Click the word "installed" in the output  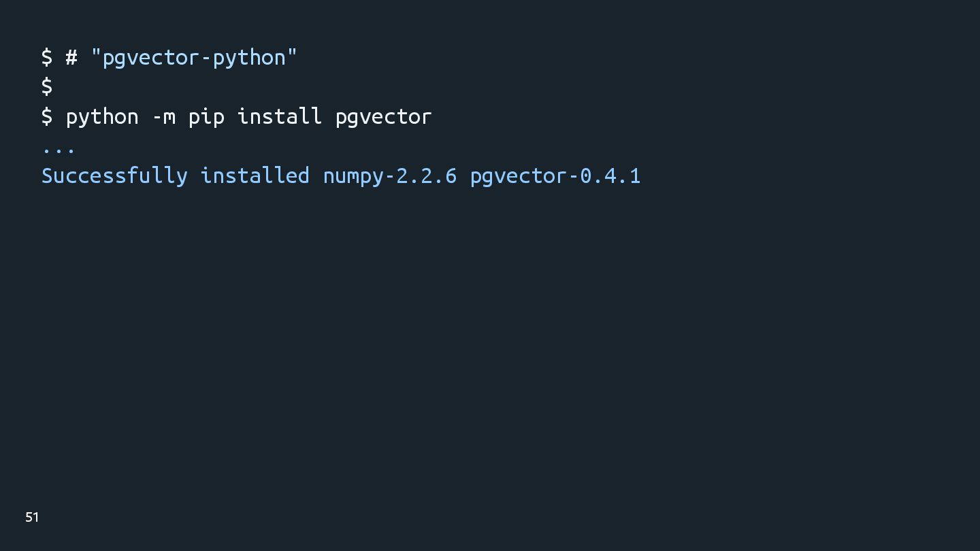(255, 176)
